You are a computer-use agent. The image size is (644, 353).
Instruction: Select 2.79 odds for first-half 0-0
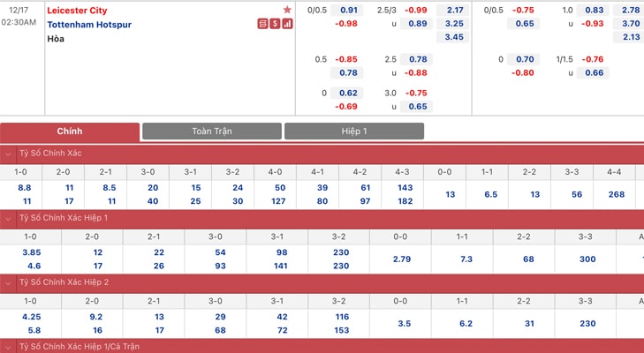tap(401, 259)
